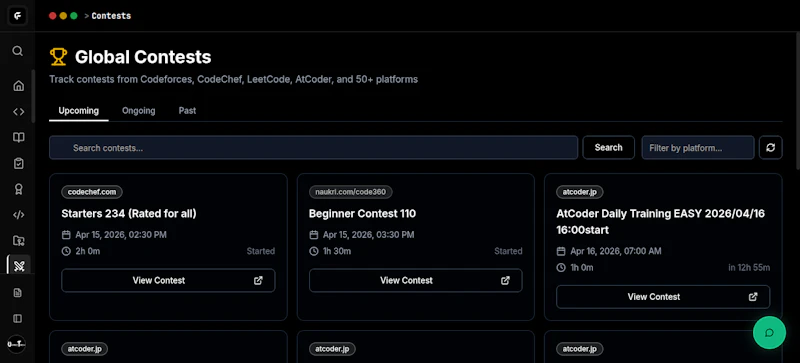Switch to the Past tab

[x=187, y=111]
